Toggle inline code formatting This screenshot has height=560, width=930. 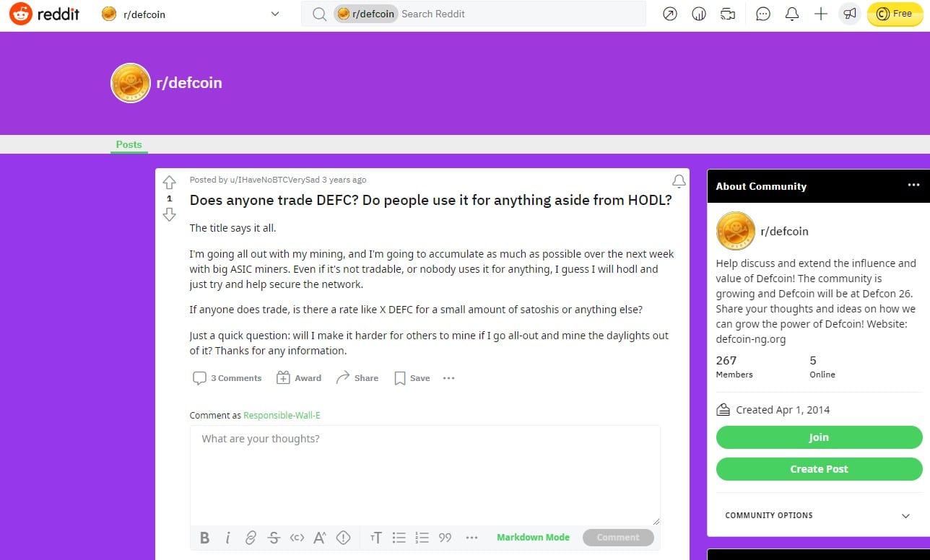point(297,538)
